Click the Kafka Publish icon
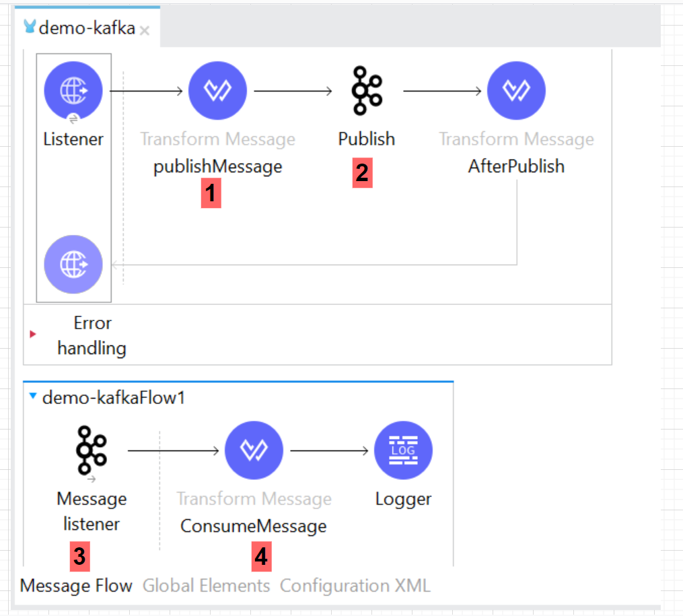Image resolution: width=683 pixels, height=616 pixels. 367,90
